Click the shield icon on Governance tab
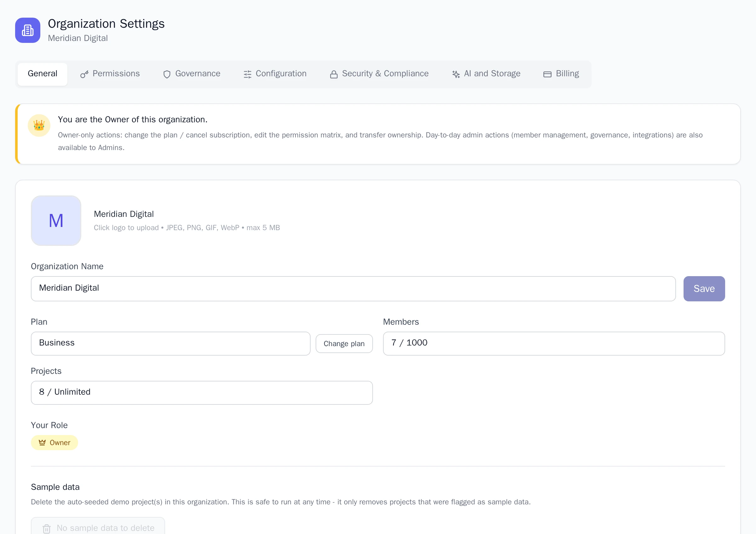 [x=167, y=74]
